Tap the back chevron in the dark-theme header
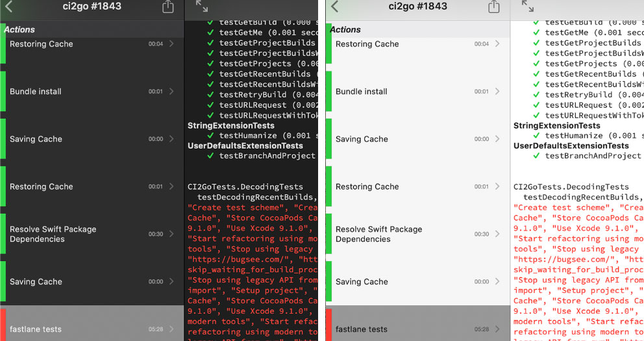This screenshot has height=341, width=644. click(9, 6)
